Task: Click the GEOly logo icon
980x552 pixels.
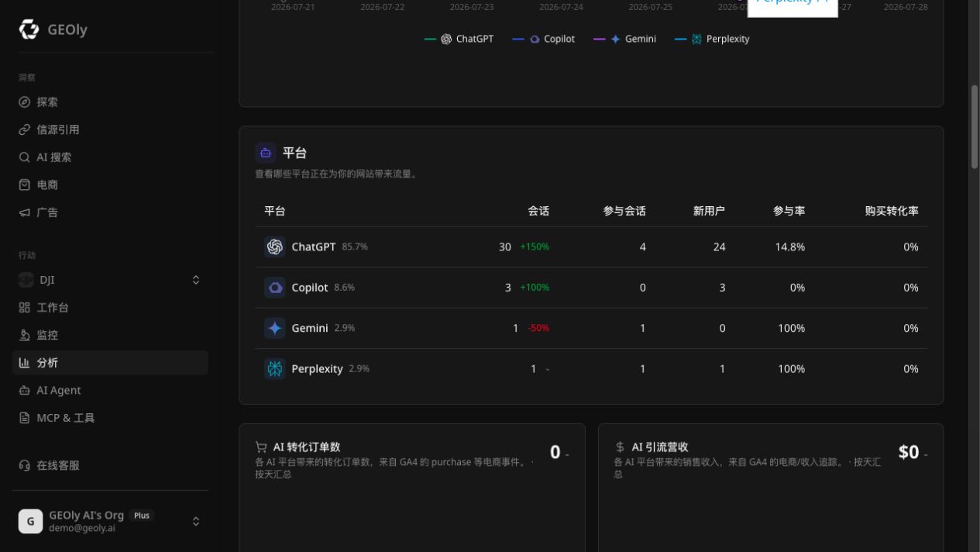Action: (29, 29)
